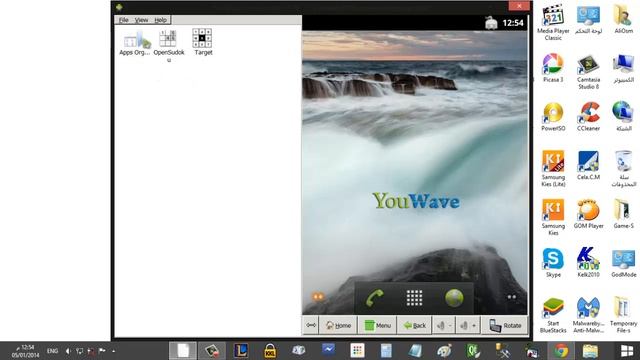Click the Home button in emulator toolbar

pos(338,325)
